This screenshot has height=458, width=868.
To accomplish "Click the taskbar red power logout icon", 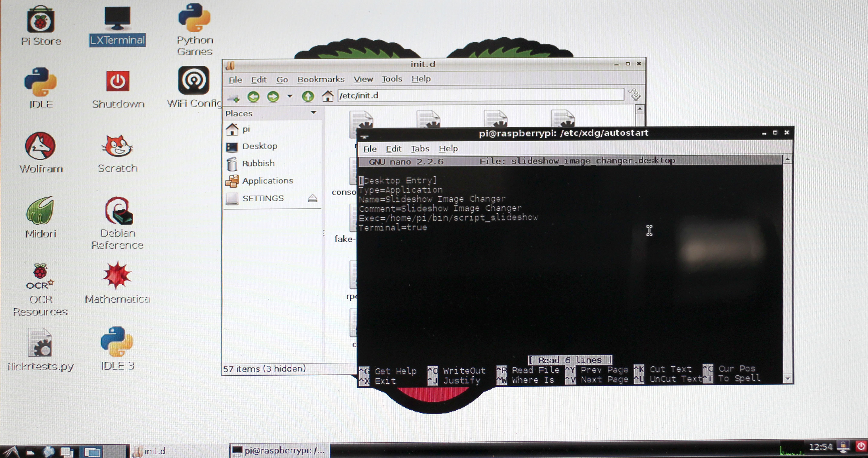I will tap(861, 447).
